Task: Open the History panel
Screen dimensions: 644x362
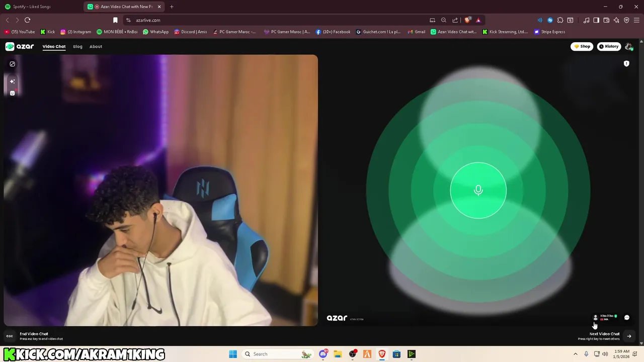Action: [x=609, y=46]
